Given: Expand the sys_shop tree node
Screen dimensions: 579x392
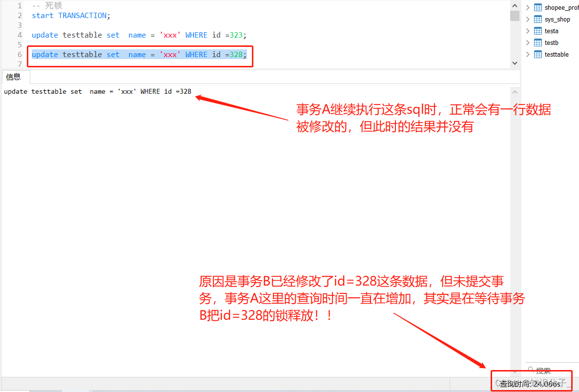Looking at the screenshot, I should (528, 19).
